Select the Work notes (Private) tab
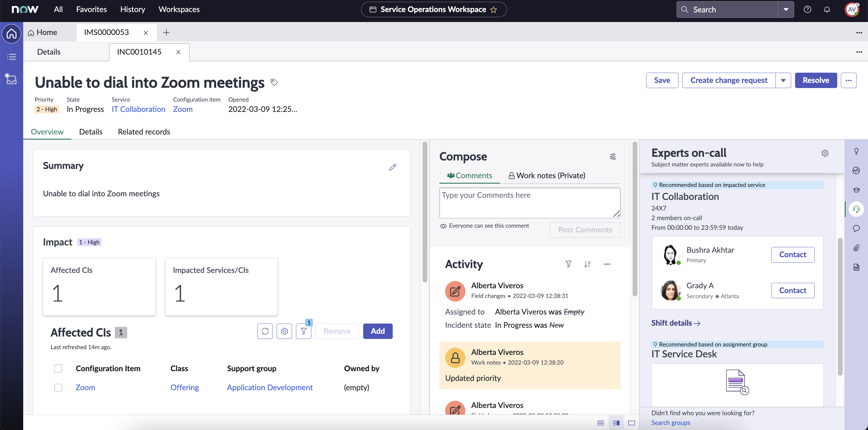Screen dimensions: 868x430 coord(547,175)
